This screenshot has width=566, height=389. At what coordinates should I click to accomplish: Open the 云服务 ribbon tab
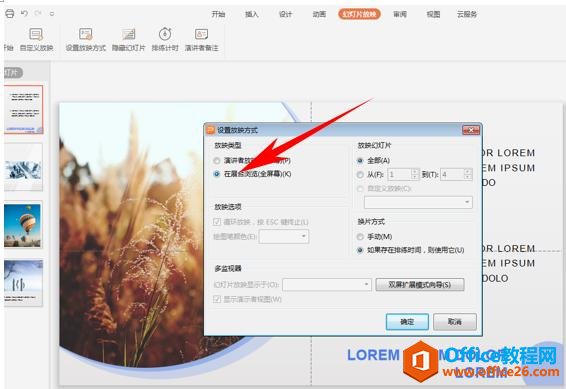coord(467,14)
